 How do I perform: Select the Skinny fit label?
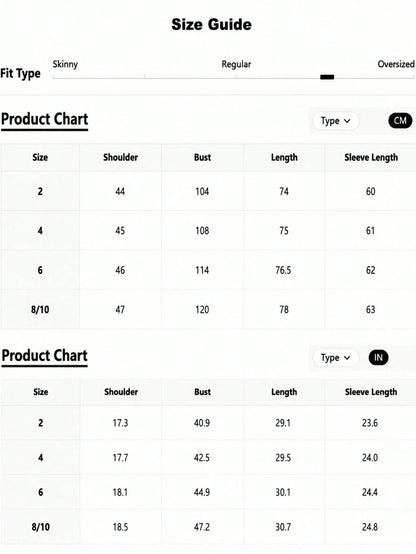[x=65, y=64]
